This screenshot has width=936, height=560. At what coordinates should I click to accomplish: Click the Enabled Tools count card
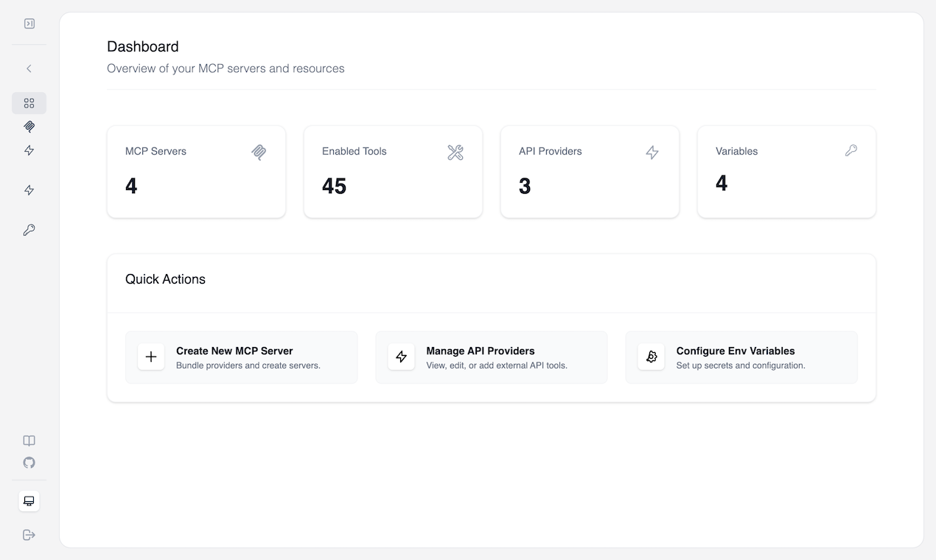coord(393,172)
